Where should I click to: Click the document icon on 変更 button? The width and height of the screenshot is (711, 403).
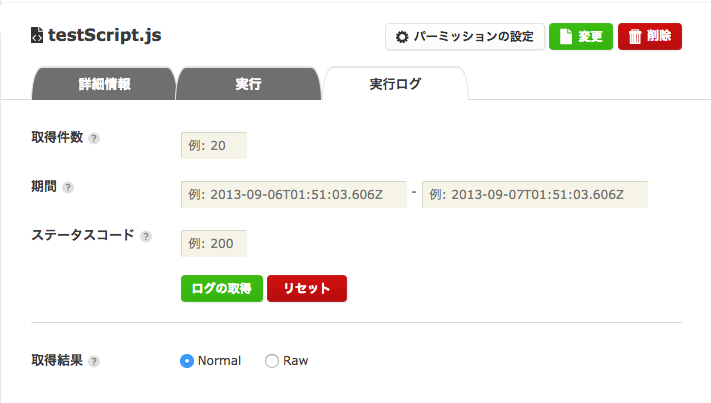tap(566, 36)
